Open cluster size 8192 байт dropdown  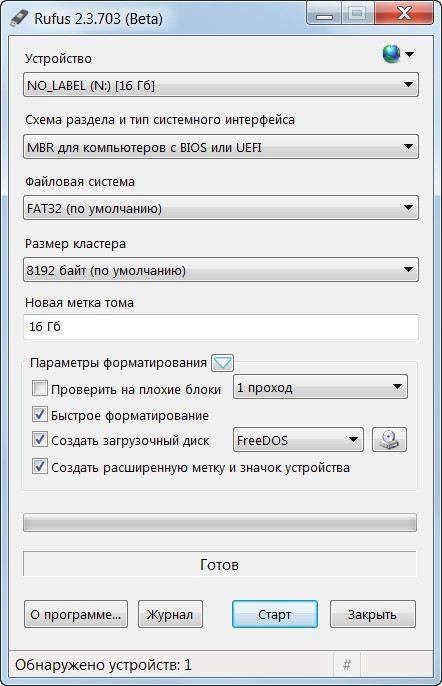(221, 270)
